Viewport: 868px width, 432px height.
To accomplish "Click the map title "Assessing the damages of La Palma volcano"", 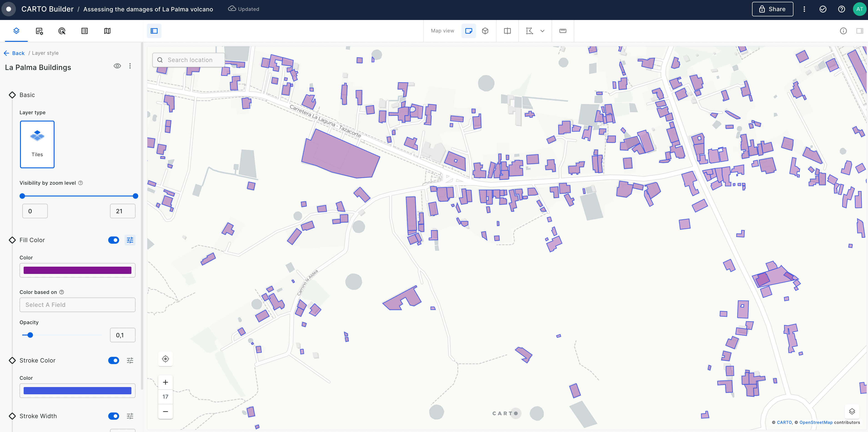I will click(148, 9).
